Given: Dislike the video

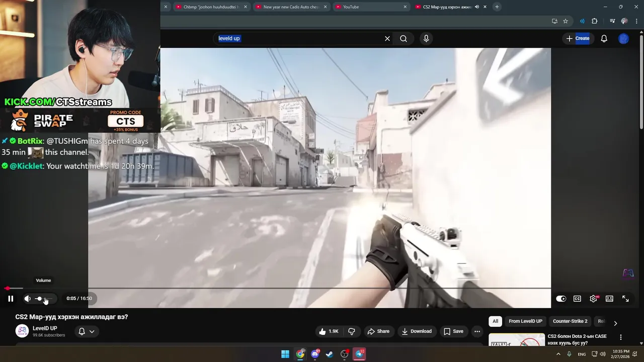Looking at the screenshot, I should pos(352,331).
